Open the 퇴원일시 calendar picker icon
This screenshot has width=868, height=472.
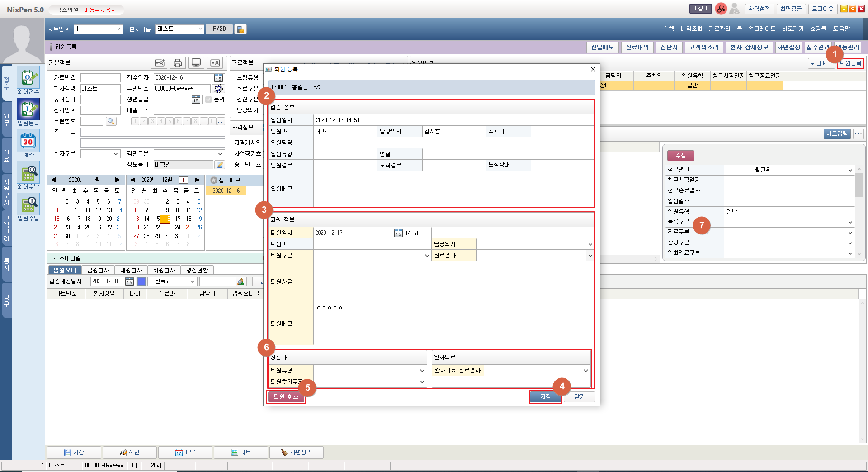pos(398,233)
